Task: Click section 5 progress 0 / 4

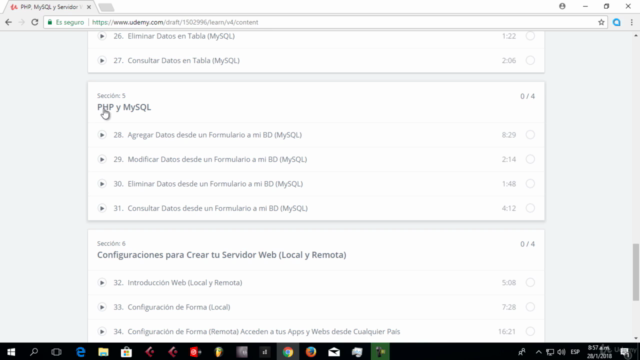Action: pyautogui.click(x=527, y=96)
